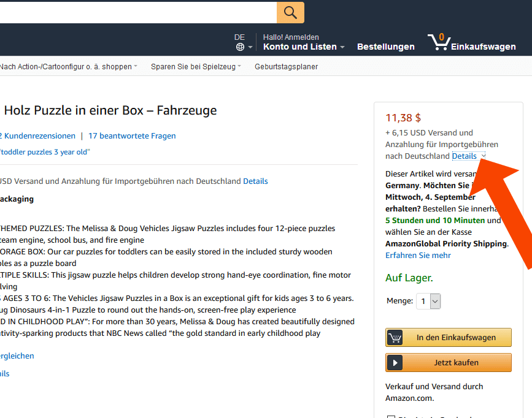Expand the Konto und Listen menu
Viewport: 532px width, 418px height.
[303, 47]
